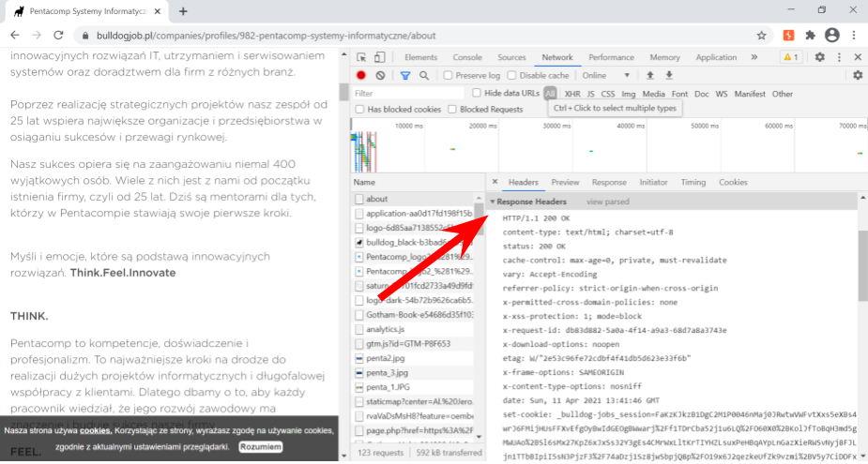This screenshot has height=464, width=868.
Task: Open a new browser tab
Action: coord(183,11)
